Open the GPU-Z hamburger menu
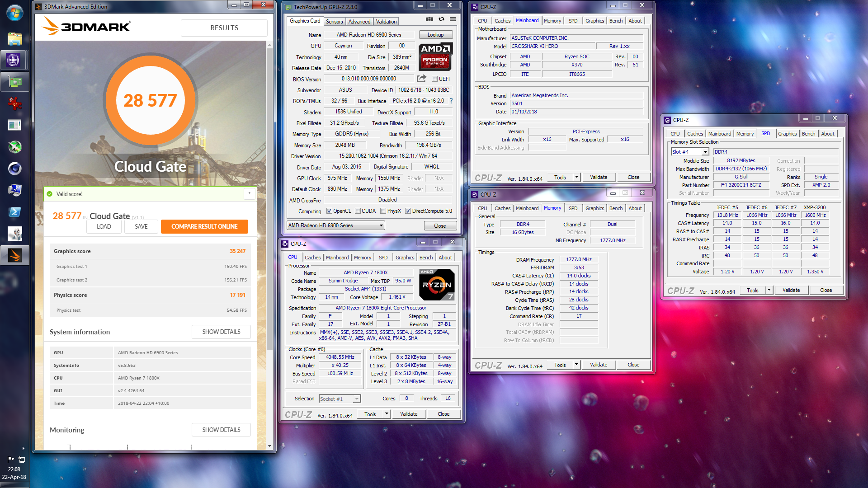 pyautogui.click(x=453, y=19)
